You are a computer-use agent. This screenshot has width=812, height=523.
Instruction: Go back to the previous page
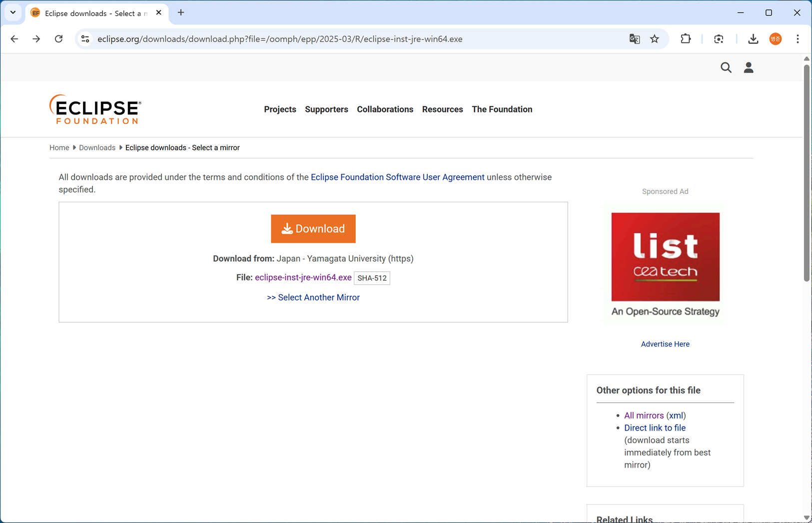click(14, 39)
